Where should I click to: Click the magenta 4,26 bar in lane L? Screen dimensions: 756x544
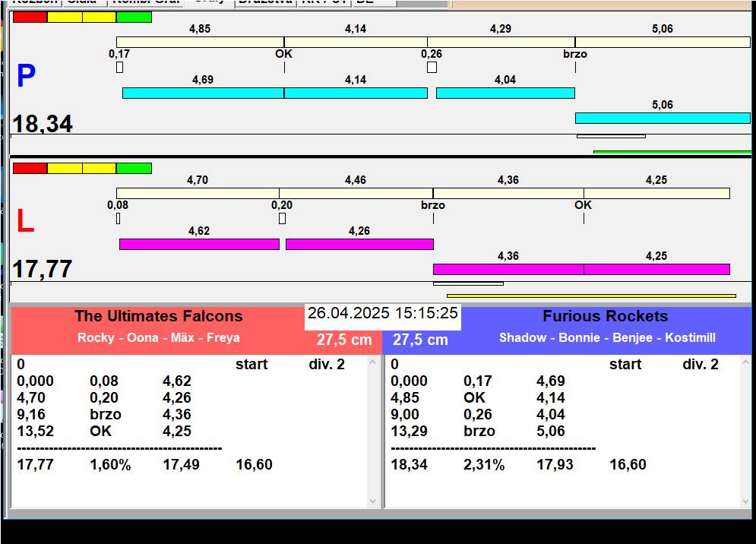[359, 245]
